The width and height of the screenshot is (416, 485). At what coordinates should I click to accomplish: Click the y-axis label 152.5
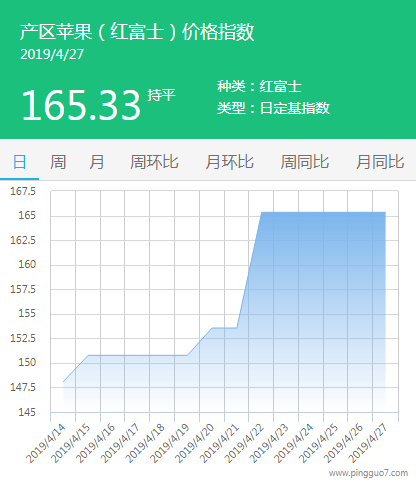click(x=23, y=338)
